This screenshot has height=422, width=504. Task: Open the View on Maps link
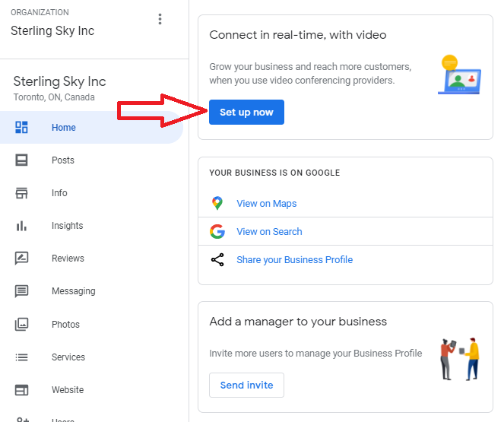pos(267,204)
